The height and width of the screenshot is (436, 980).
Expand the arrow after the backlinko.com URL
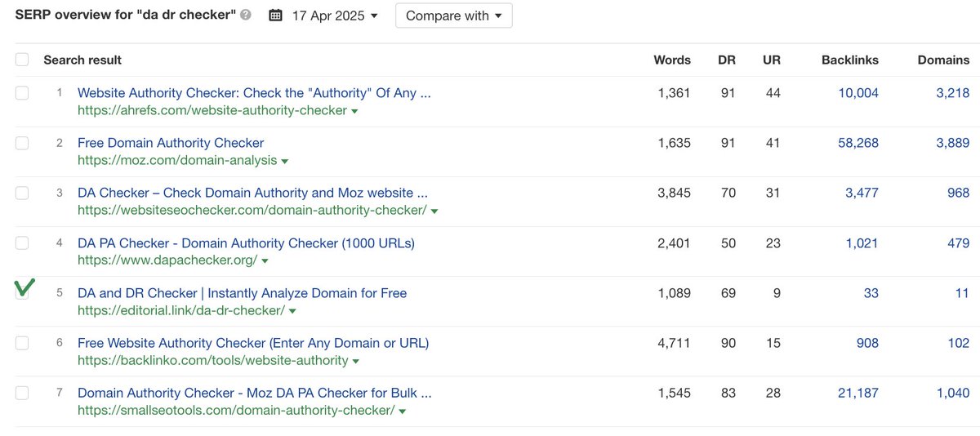(356, 361)
